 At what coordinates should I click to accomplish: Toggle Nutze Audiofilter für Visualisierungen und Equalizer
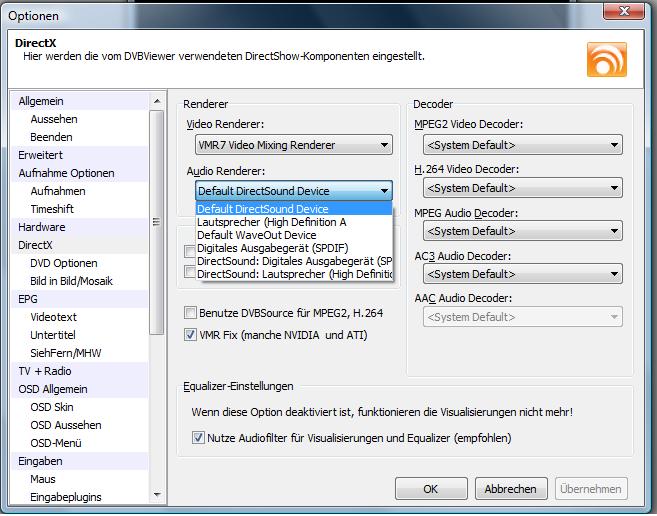pos(198,438)
